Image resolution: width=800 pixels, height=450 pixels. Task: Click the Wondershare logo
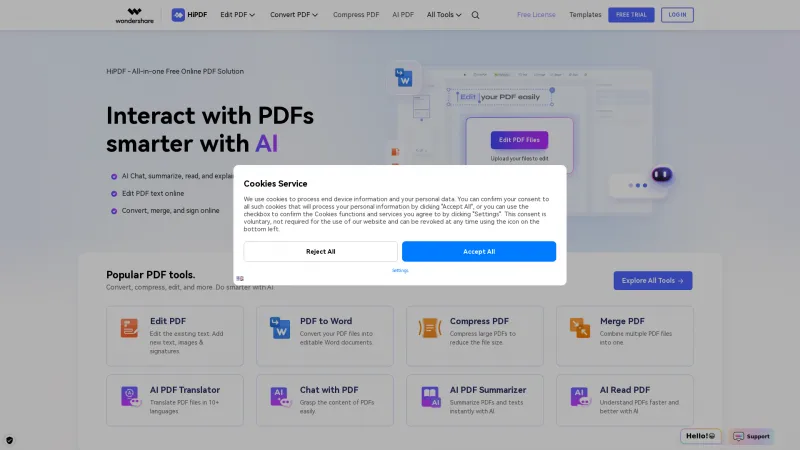click(x=134, y=15)
